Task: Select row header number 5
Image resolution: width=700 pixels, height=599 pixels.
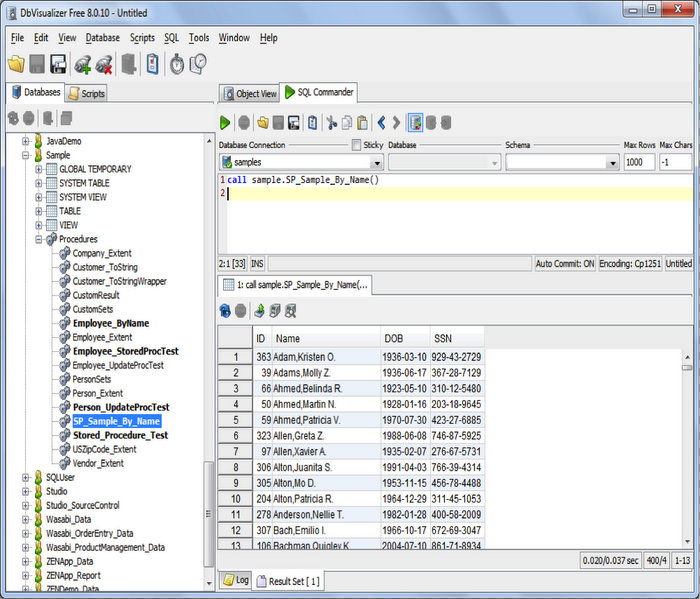Action: (x=235, y=420)
